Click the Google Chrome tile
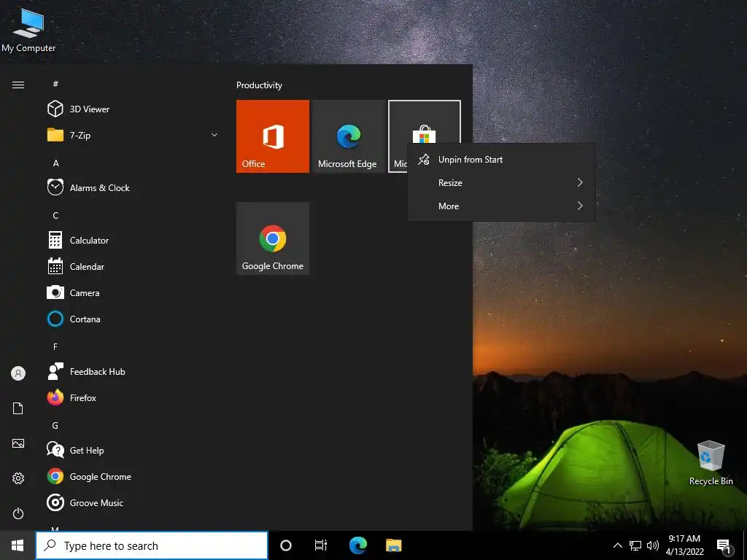The width and height of the screenshot is (747, 560). (x=273, y=238)
